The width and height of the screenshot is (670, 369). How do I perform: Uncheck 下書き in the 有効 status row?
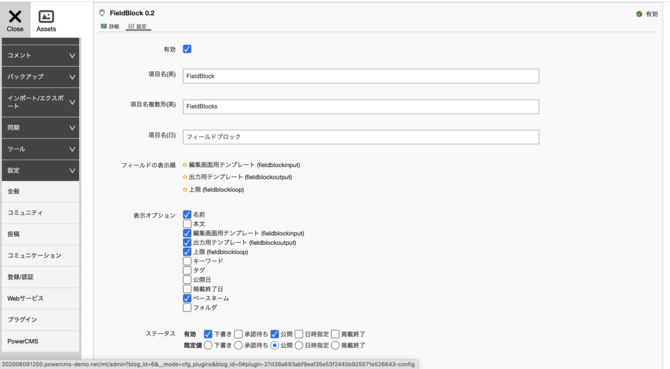point(208,334)
